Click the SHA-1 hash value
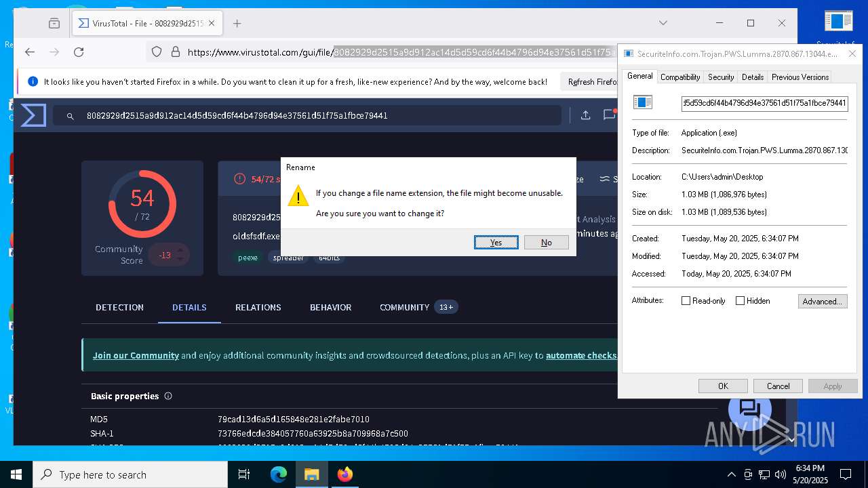The width and height of the screenshot is (868, 488). pos(313,434)
